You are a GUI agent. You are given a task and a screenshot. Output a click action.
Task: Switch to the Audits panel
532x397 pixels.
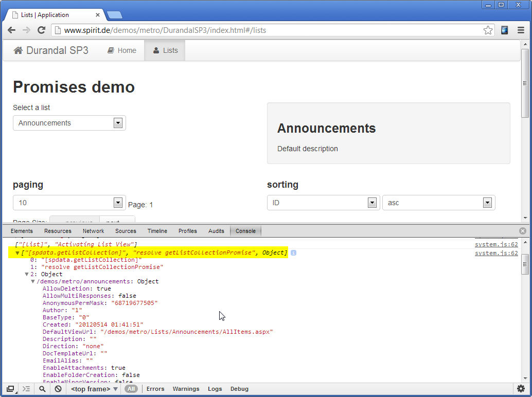point(216,231)
